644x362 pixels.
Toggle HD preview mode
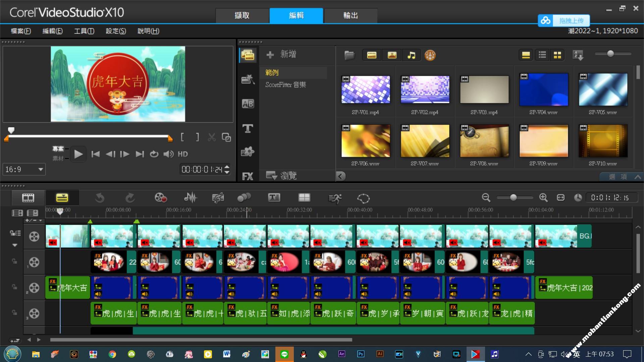(x=183, y=154)
